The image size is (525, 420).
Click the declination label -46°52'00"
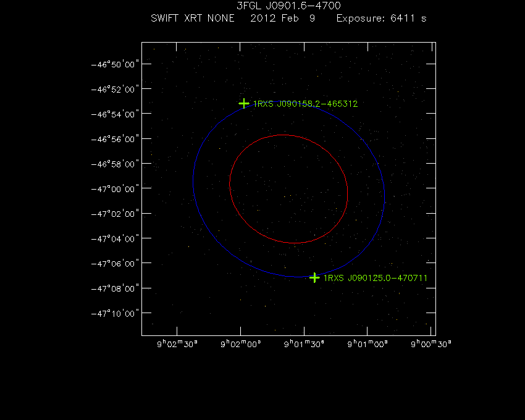(115, 90)
